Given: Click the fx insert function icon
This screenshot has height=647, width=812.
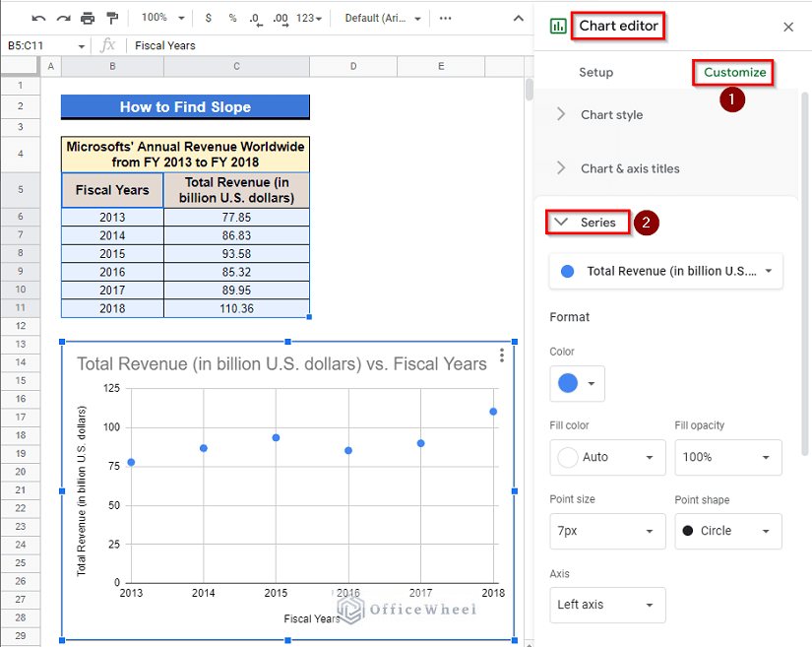Looking at the screenshot, I should (108, 44).
